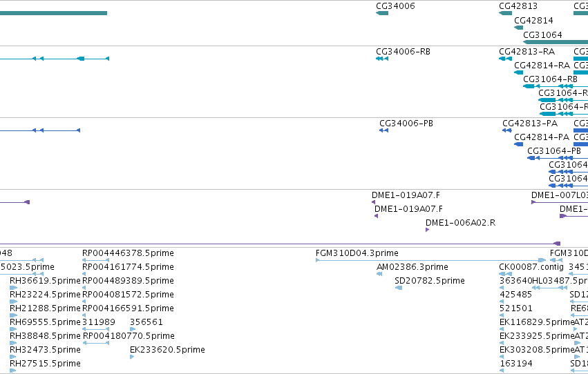Click the CG42813-RA transcript arrows
This screenshot has width=588, height=374.
coord(506,59)
